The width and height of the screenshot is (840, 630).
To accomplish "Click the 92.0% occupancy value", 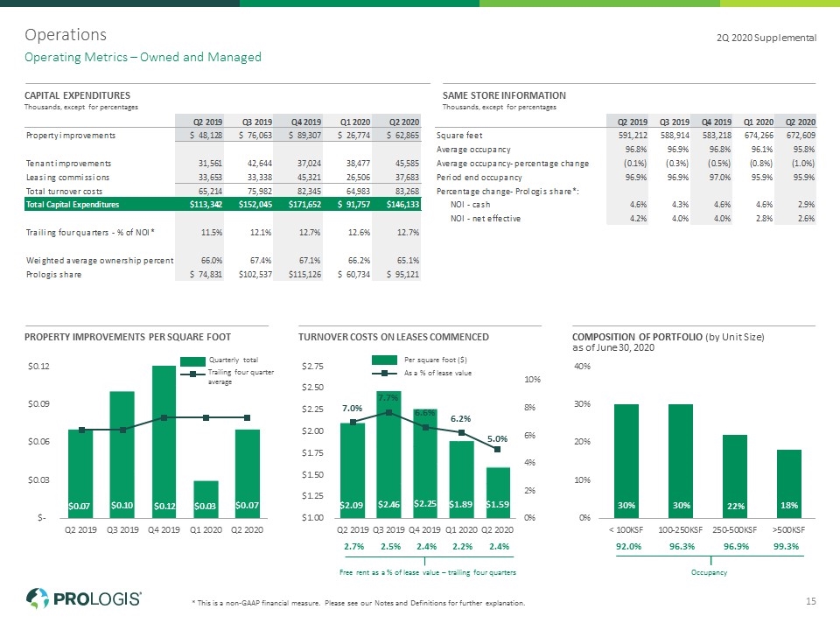I will click(x=628, y=546).
